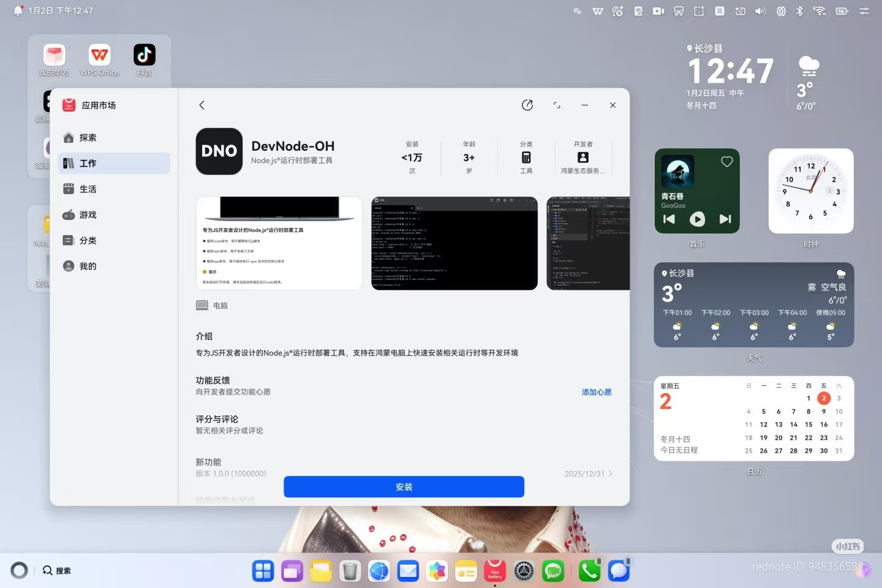Open the control center sliders icon

(x=864, y=11)
